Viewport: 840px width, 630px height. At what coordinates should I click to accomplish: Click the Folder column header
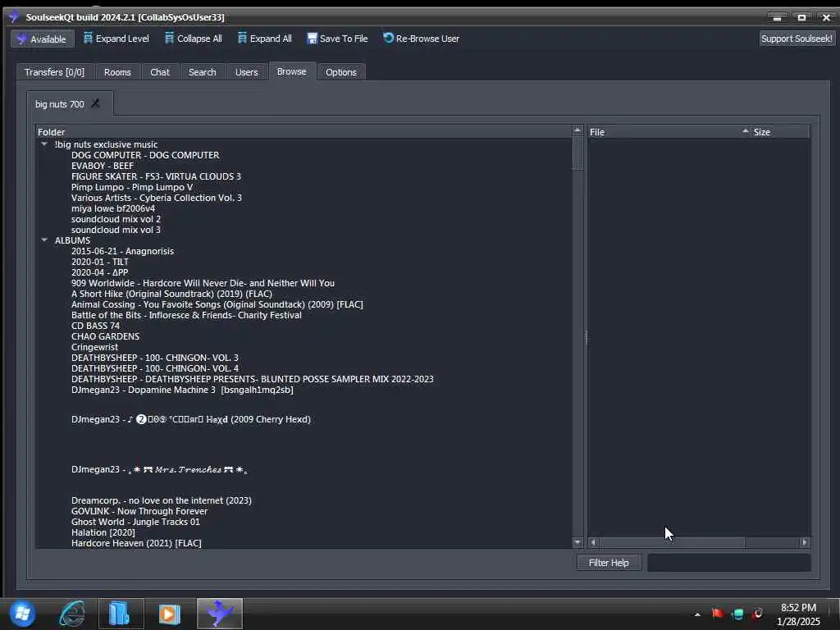click(x=304, y=132)
